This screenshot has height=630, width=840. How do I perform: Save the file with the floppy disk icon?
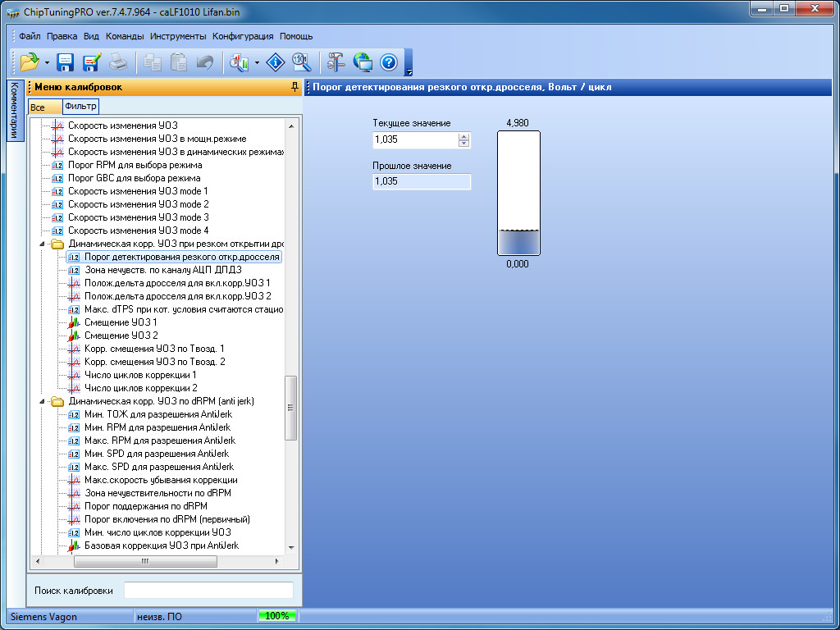click(65, 62)
